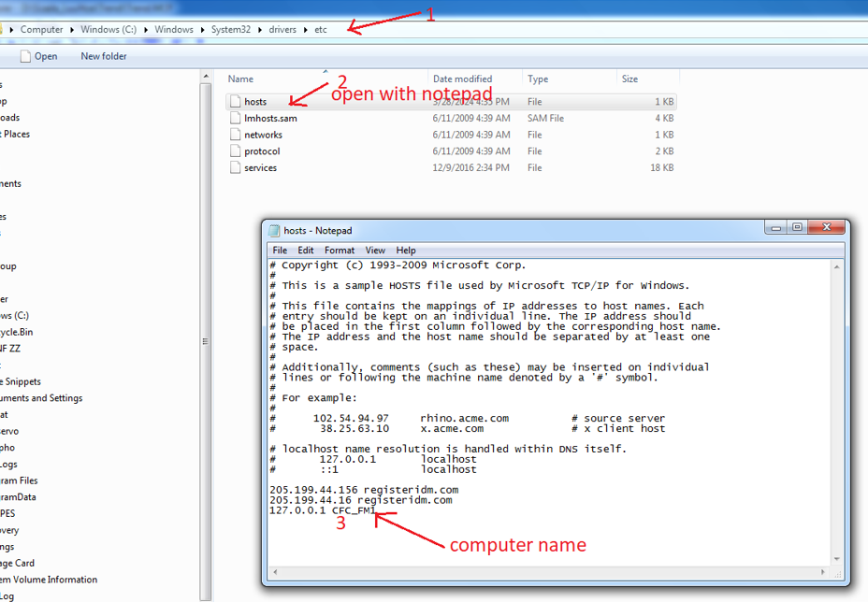Open the Format menu in Notepad
The width and height of the screenshot is (868, 602).
340,251
